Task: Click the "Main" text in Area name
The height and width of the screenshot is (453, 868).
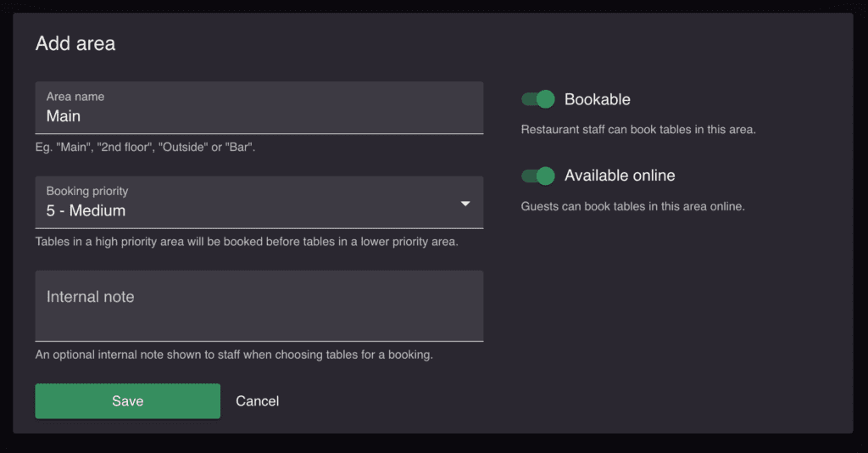Action: click(x=64, y=115)
